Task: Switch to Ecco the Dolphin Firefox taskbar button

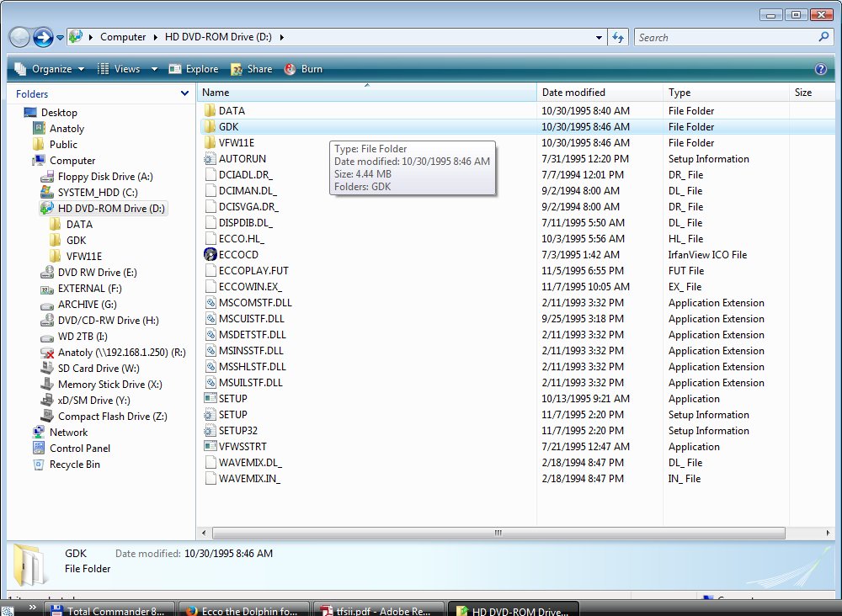Action: click(x=242, y=609)
